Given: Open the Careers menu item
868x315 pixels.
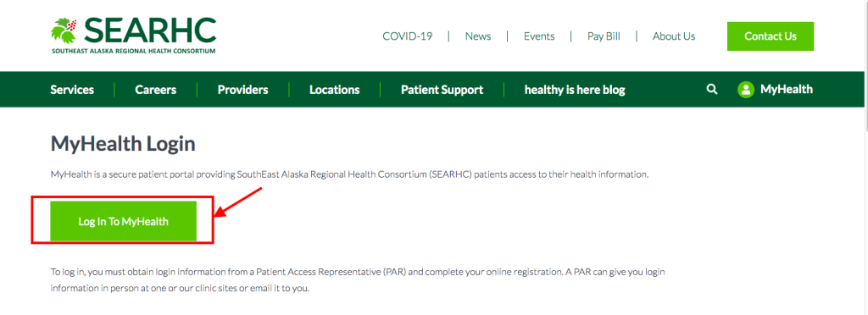Looking at the screenshot, I should point(156,90).
